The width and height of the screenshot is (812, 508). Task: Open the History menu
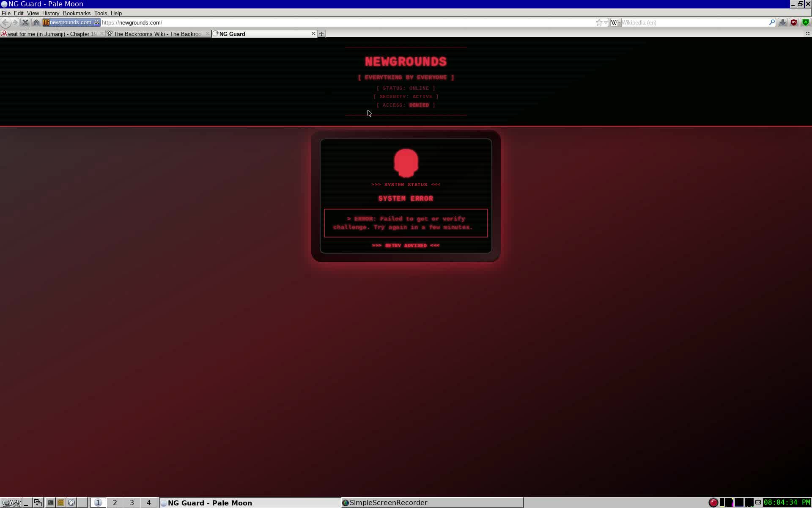point(51,13)
